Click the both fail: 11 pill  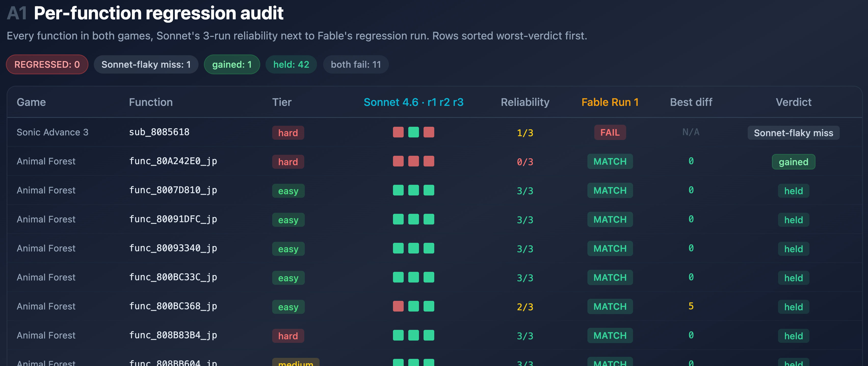pos(356,64)
